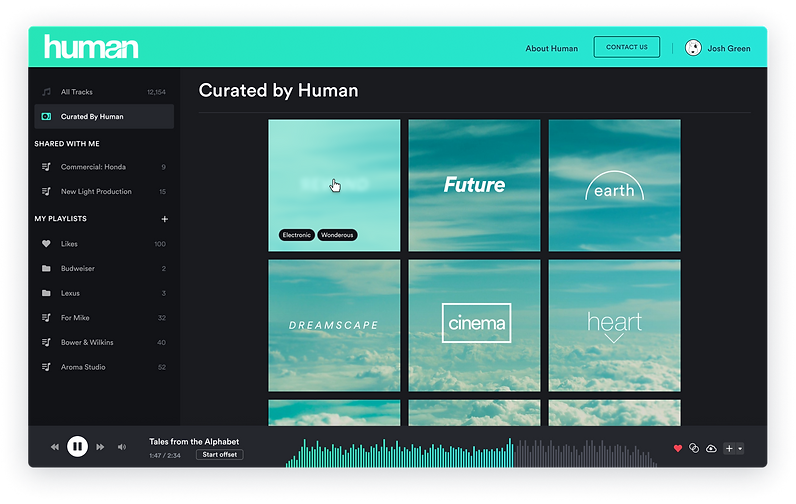796x504 pixels.
Task: Mute audio with the speaker icon
Action: tap(122, 447)
